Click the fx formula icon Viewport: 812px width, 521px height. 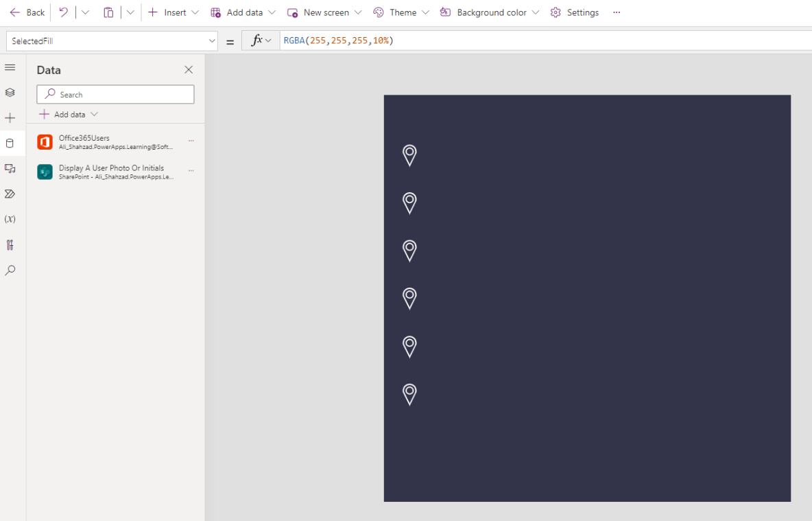(x=257, y=40)
